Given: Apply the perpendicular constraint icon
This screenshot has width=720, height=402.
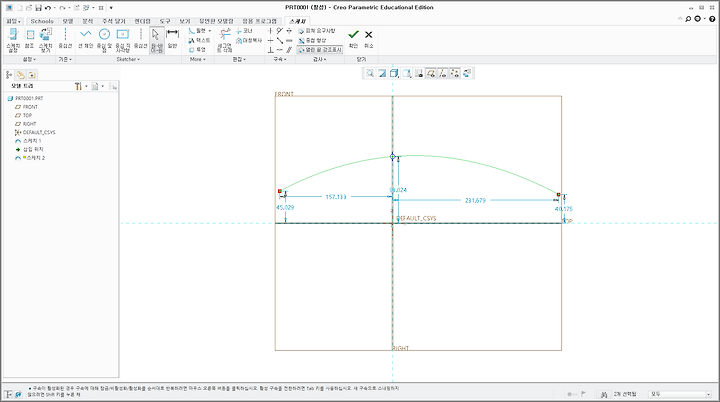Looking at the screenshot, I should tap(270, 50).
